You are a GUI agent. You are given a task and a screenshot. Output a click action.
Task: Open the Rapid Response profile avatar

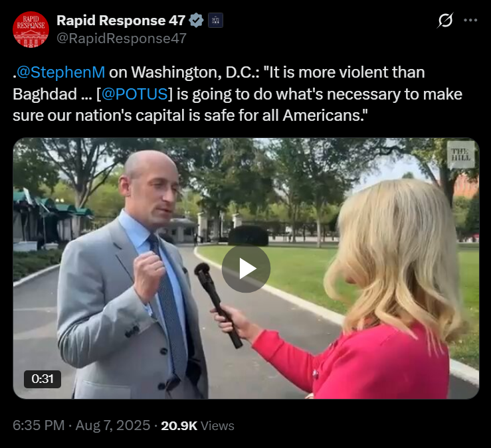pos(31,29)
